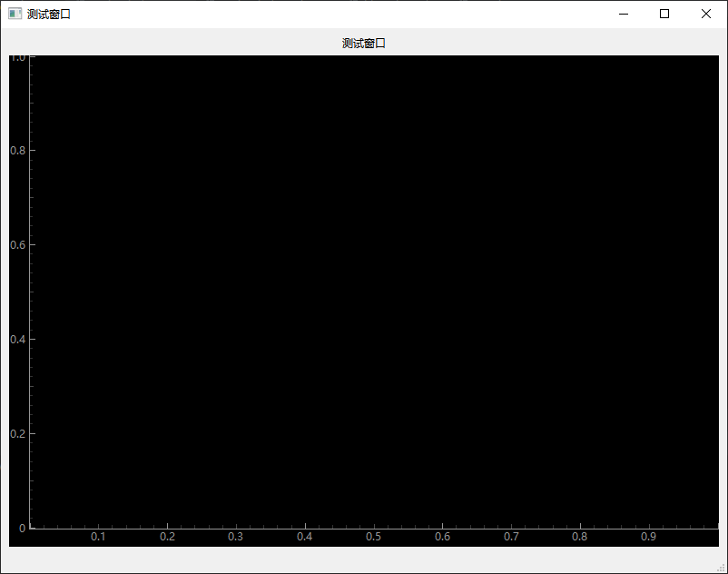Click the 0.6 label on the horizontal axis

[x=442, y=537]
